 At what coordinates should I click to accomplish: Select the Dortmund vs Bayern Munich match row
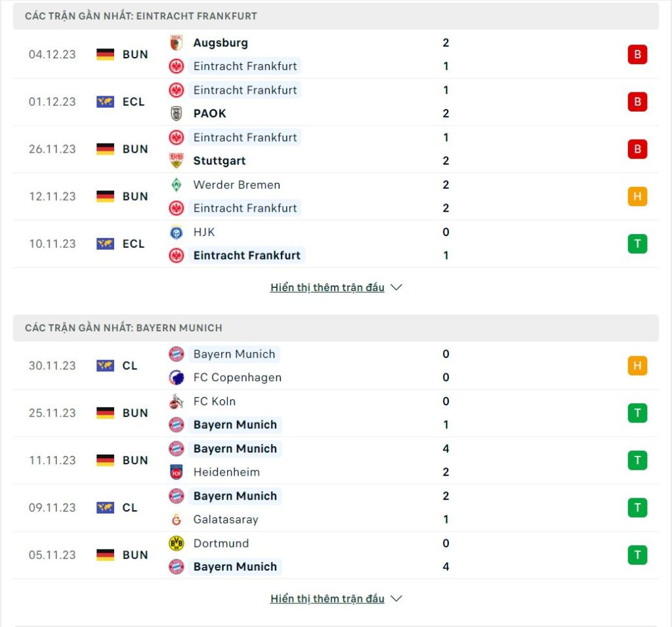(x=336, y=555)
